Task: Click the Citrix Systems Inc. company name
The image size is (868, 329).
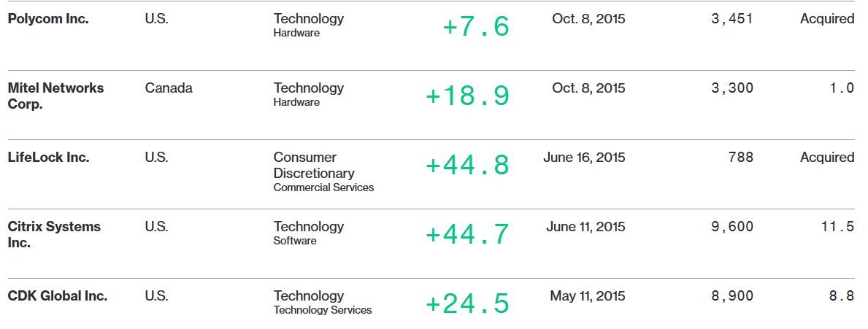Action: coord(54,234)
